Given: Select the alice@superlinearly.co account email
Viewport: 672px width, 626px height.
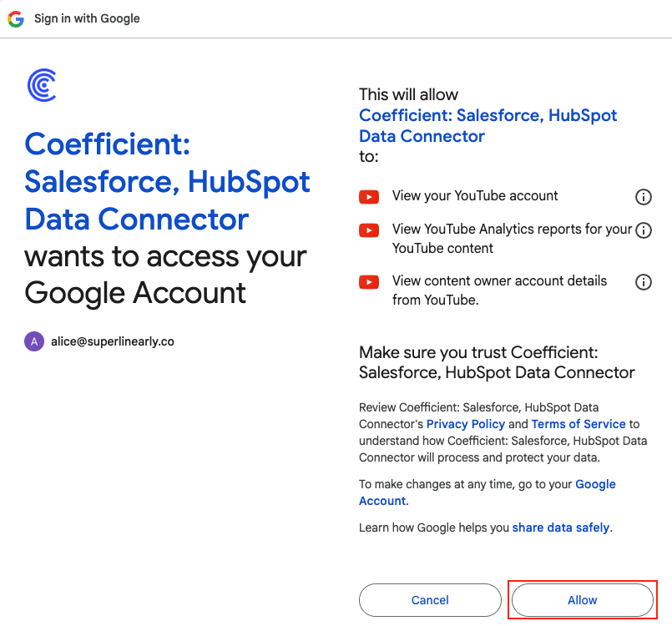Looking at the screenshot, I should (x=113, y=341).
